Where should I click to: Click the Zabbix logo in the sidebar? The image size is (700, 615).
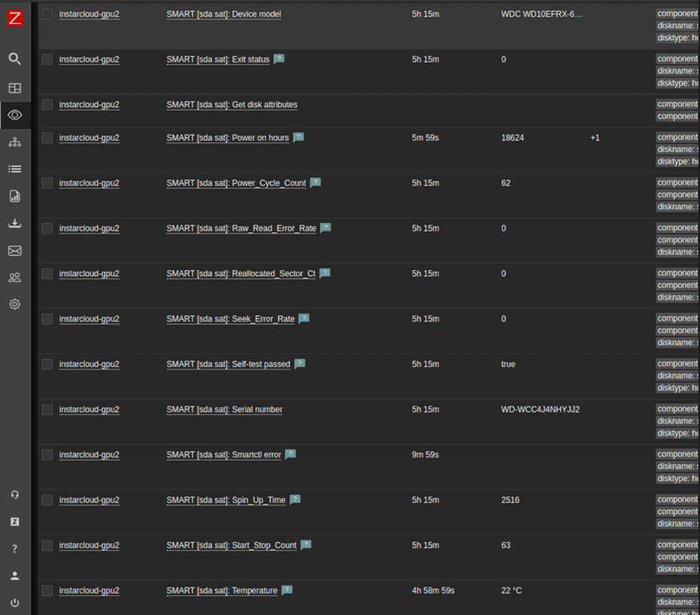tap(14, 19)
